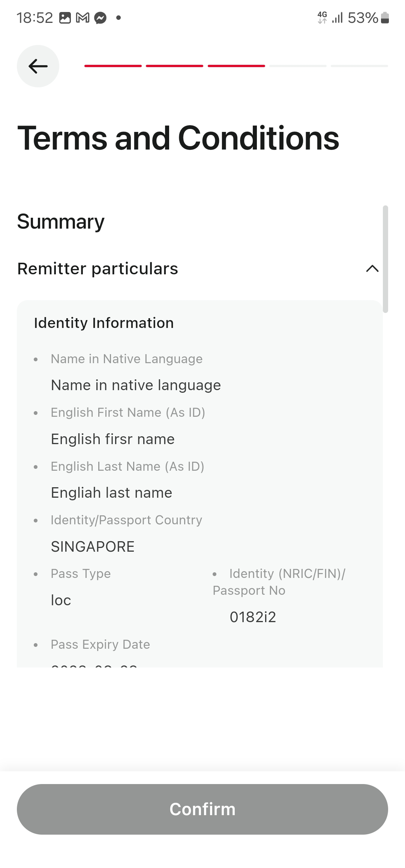This screenshot has height=868, width=405.
Task: Select the third progress step segment
Action: [x=236, y=66]
